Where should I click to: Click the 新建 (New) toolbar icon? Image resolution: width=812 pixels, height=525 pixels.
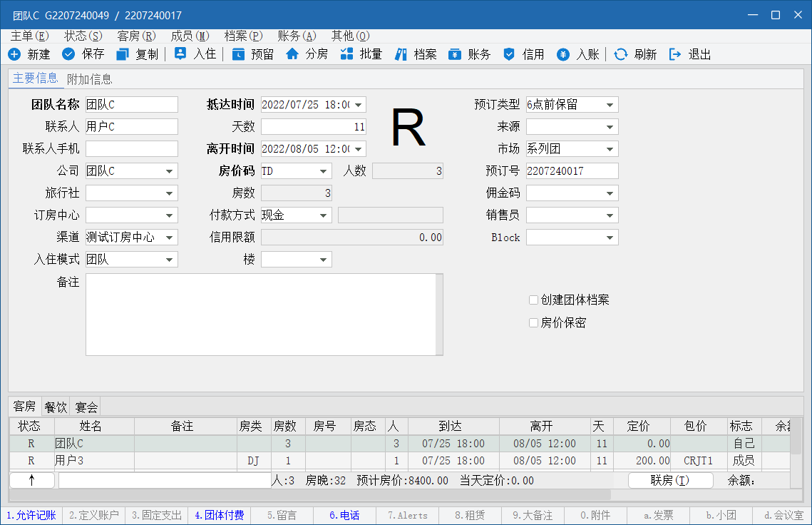(15, 54)
